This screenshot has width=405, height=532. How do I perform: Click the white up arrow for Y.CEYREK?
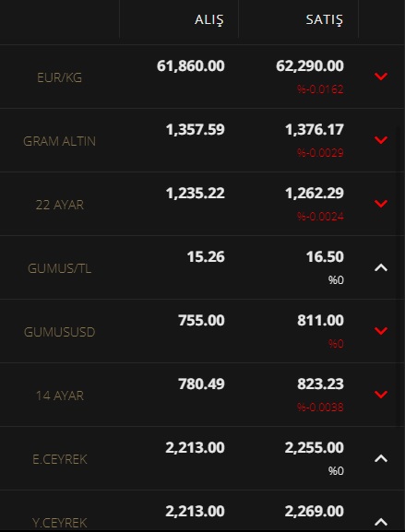(x=381, y=522)
